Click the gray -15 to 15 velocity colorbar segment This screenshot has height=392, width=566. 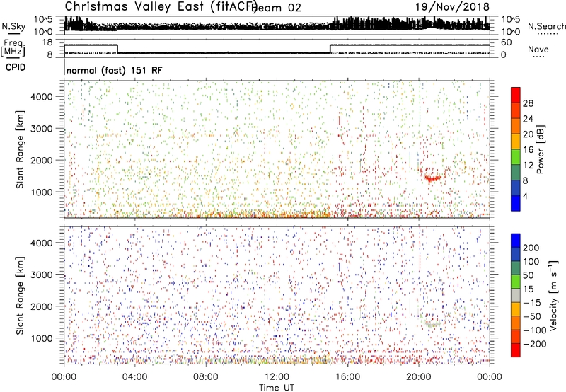pos(516,295)
